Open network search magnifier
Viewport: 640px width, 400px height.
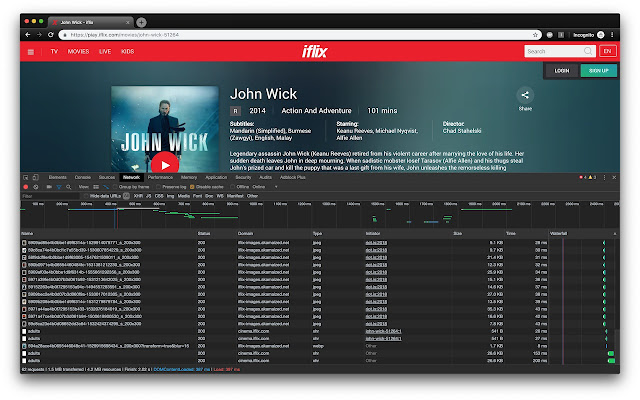(69, 187)
